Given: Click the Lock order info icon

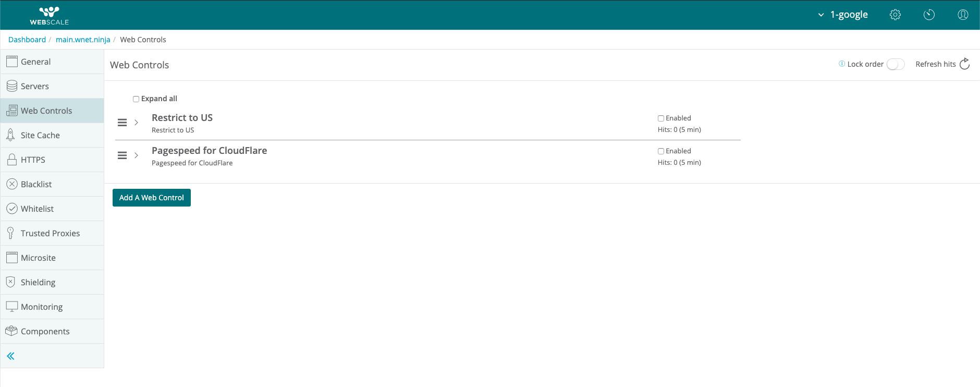Looking at the screenshot, I should point(841,64).
